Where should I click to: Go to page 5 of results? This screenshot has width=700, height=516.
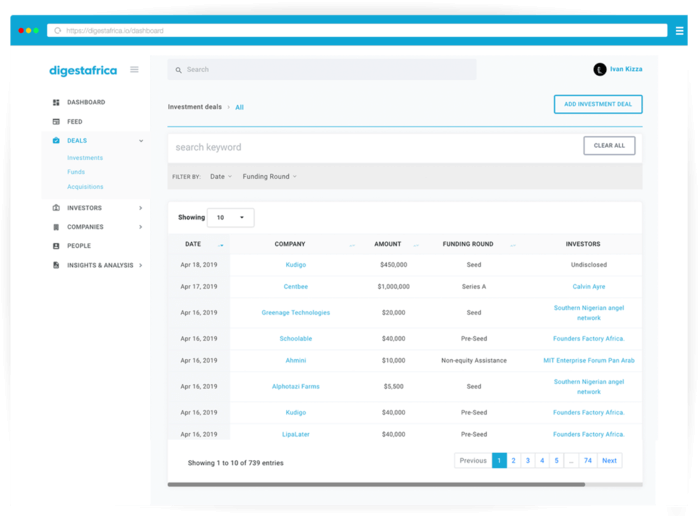pos(556,461)
